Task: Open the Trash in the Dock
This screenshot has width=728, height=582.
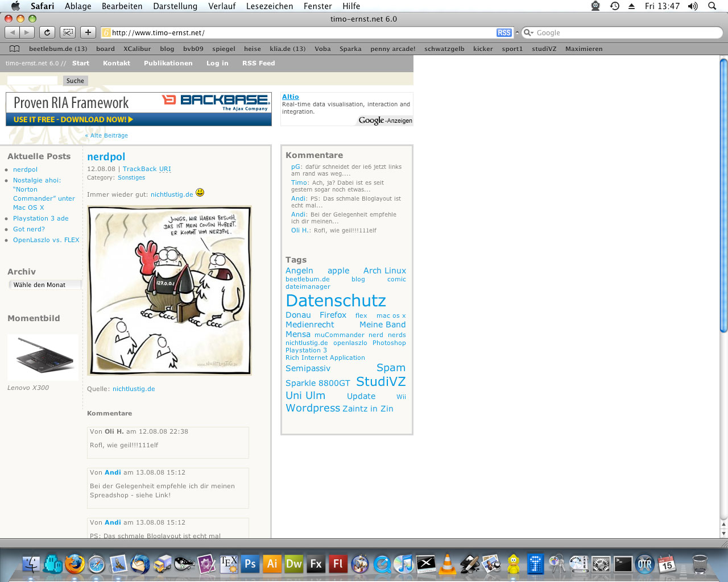Action: (700, 564)
